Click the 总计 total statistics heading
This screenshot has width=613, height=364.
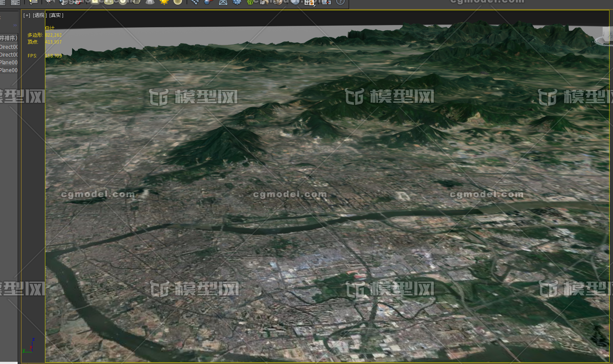50,28
